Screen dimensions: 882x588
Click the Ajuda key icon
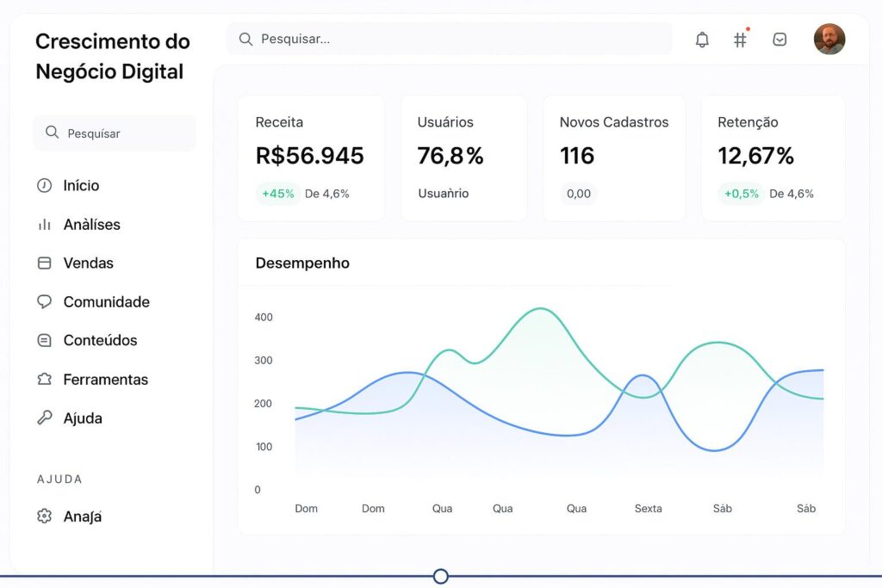(x=44, y=418)
